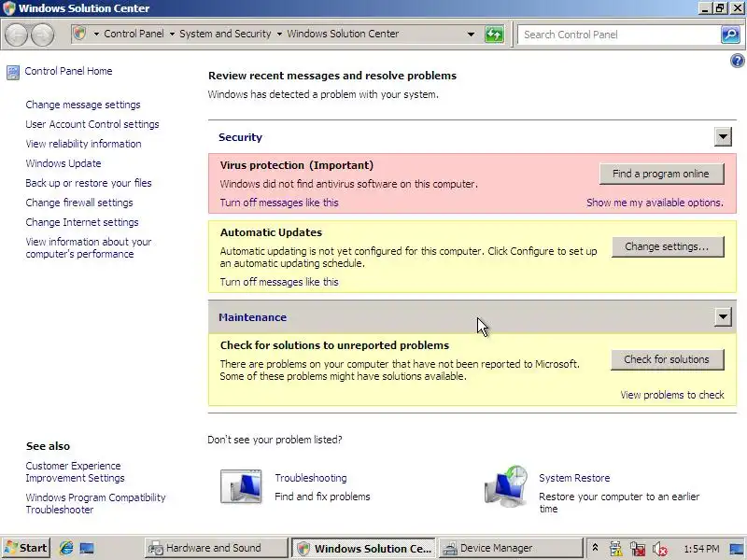The height and width of the screenshot is (560, 747).
Task: Open View information about computer's performance
Action: click(x=89, y=247)
